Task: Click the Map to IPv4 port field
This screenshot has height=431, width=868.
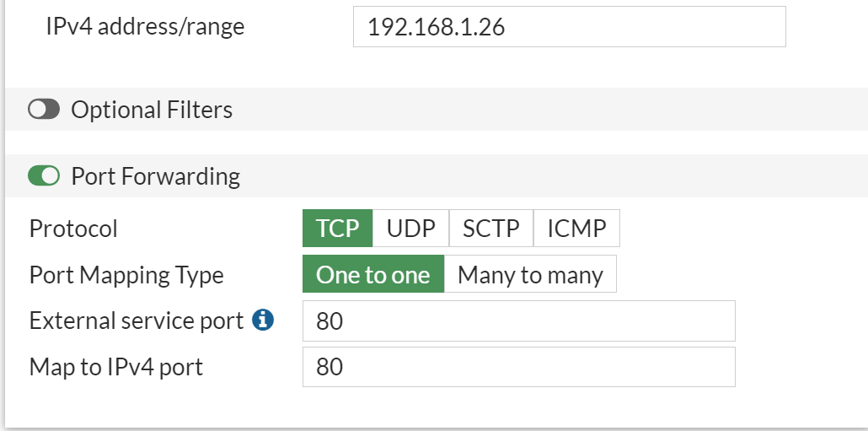Action: coord(518,367)
